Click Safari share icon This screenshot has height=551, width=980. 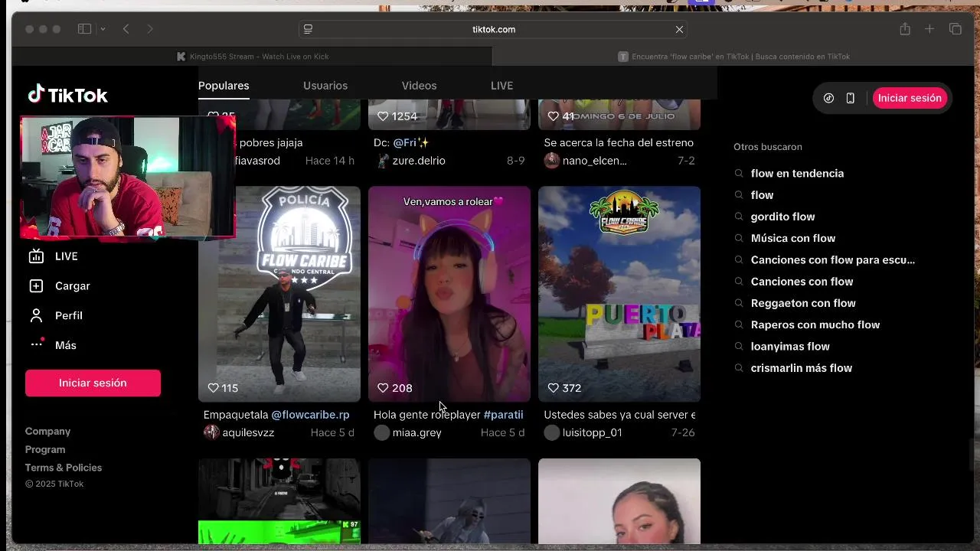[905, 29]
